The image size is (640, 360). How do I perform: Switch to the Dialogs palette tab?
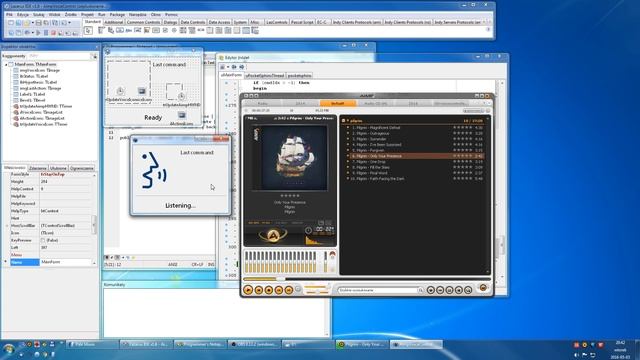point(171,22)
